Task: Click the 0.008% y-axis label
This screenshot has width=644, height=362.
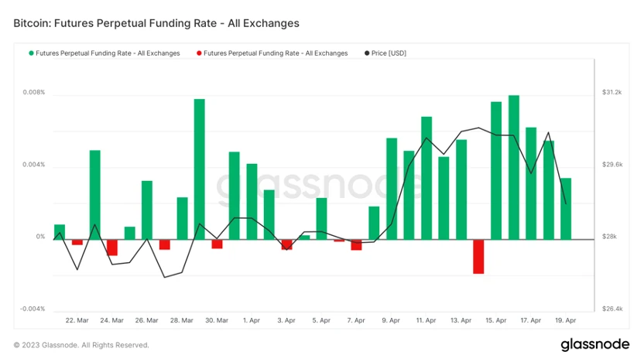Action: 34,92
